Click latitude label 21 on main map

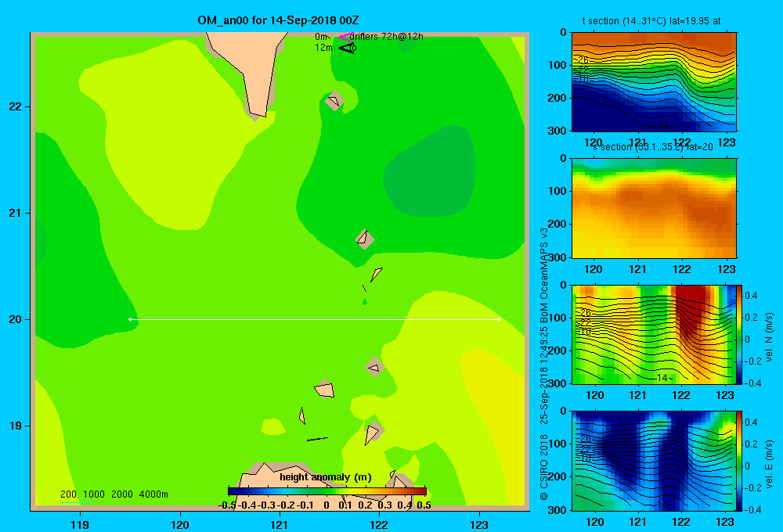16,213
